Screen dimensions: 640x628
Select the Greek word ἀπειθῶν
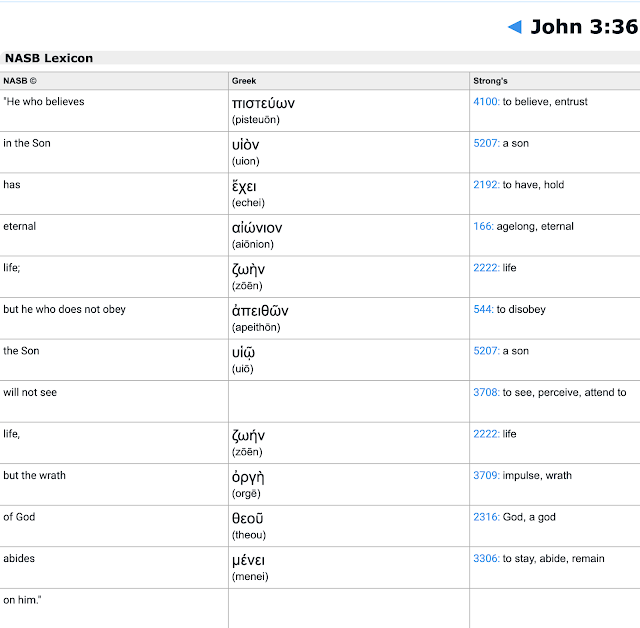[260, 311]
